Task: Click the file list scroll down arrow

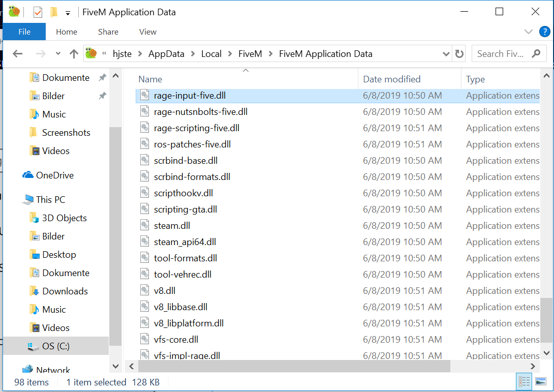Action: click(546, 353)
